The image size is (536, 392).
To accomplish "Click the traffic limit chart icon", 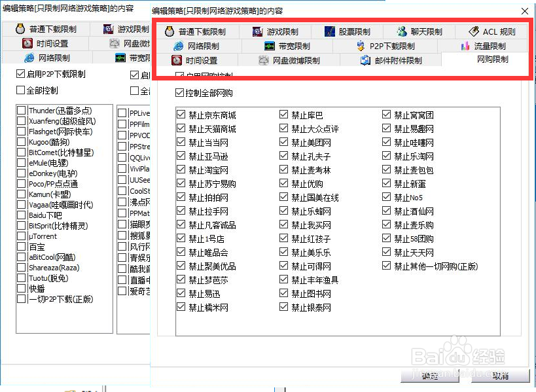I will tap(465, 46).
